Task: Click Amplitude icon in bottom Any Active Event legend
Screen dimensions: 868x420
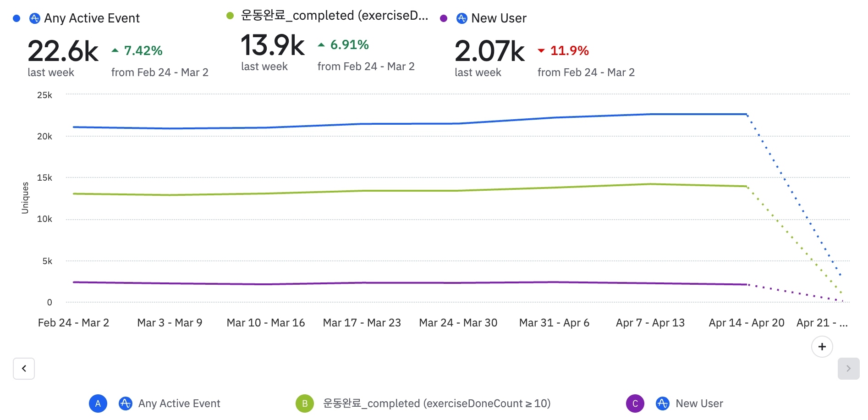Action: (126, 403)
